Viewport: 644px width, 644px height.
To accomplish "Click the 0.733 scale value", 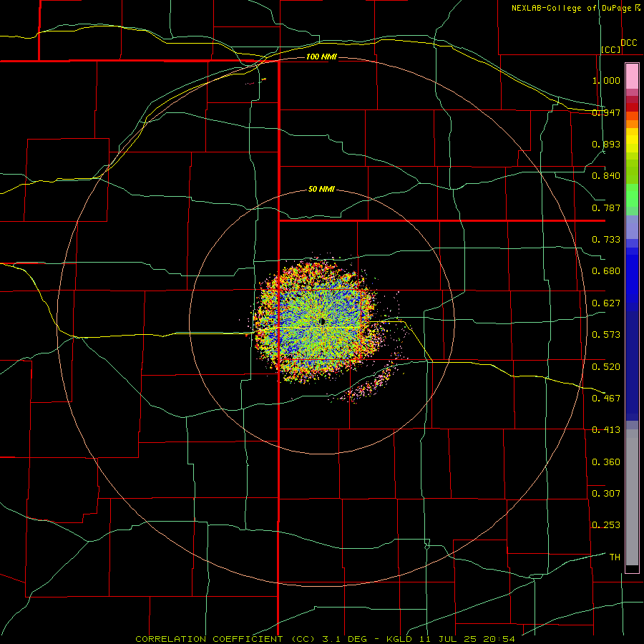I will 606,240.
